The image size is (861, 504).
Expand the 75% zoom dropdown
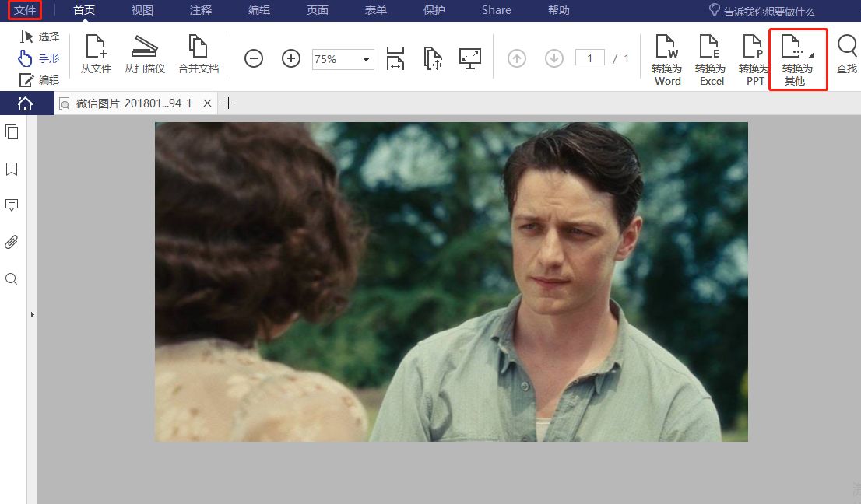(366, 59)
